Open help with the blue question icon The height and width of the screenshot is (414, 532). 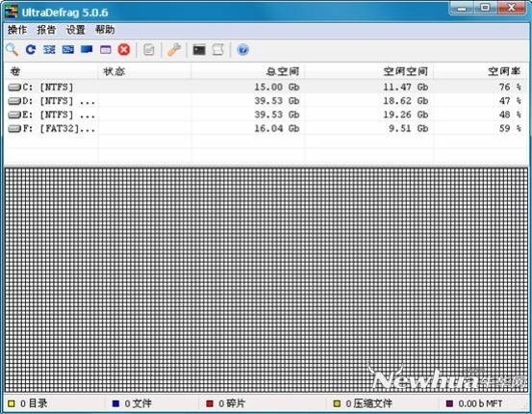(242, 50)
